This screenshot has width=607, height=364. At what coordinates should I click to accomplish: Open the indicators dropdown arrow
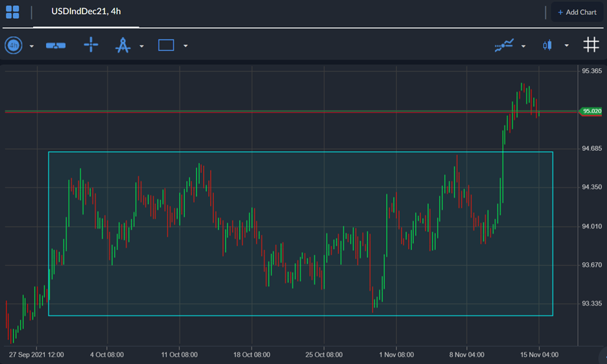pyautogui.click(x=523, y=46)
